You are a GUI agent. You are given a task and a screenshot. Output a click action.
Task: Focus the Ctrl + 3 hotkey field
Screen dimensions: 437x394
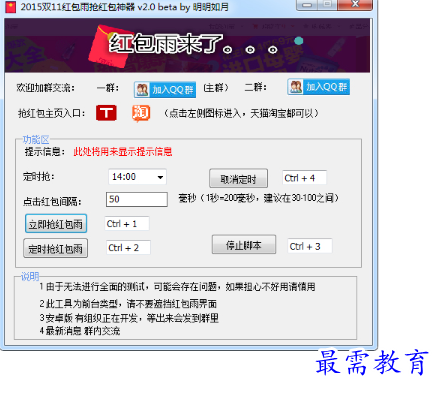click(310, 246)
